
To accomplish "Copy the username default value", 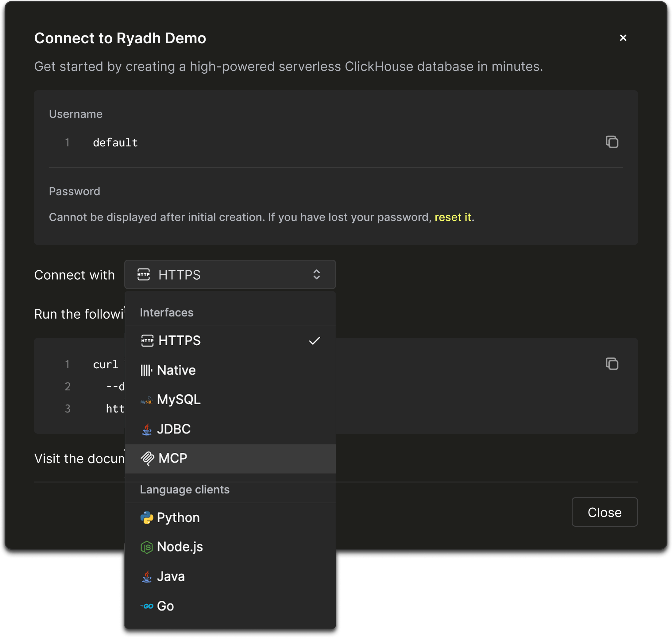I will (612, 142).
